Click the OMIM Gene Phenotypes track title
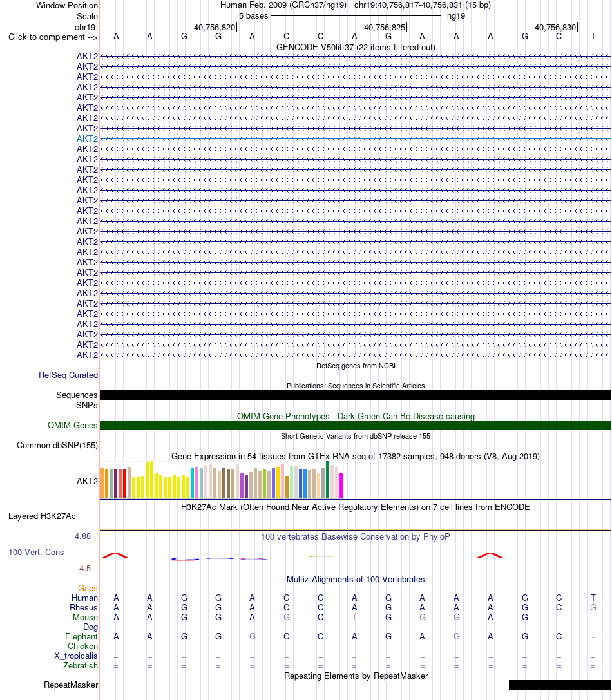This screenshot has width=612, height=700. tap(356, 416)
